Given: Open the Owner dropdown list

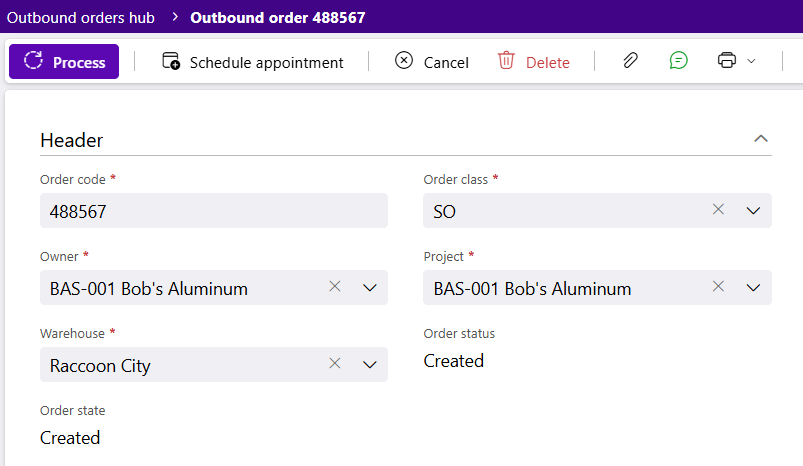Looking at the screenshot, I should [x=370, y=288].
